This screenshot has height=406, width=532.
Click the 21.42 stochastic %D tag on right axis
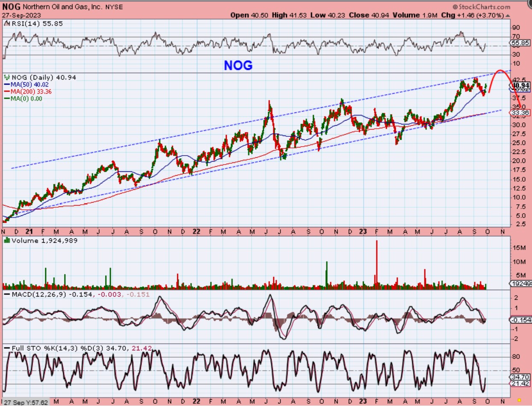[520, 384]
